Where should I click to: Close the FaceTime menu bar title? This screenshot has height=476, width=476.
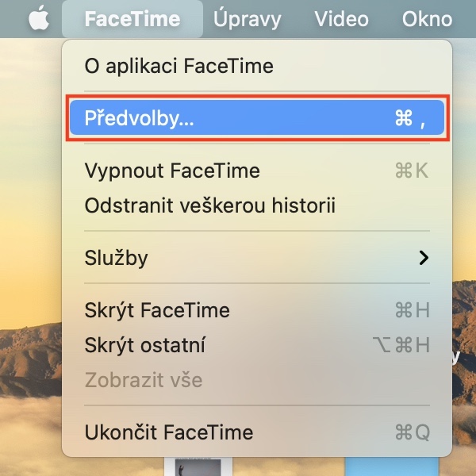pos(132,18)
